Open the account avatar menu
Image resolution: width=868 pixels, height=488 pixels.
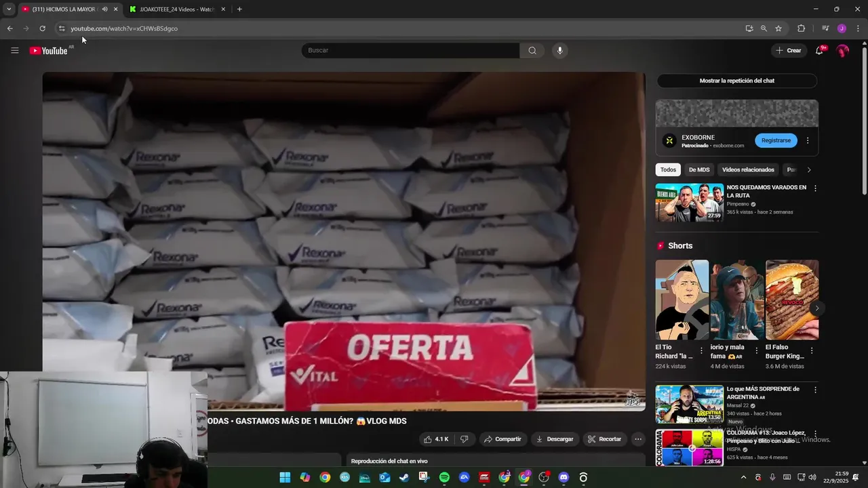click(843, 50)
